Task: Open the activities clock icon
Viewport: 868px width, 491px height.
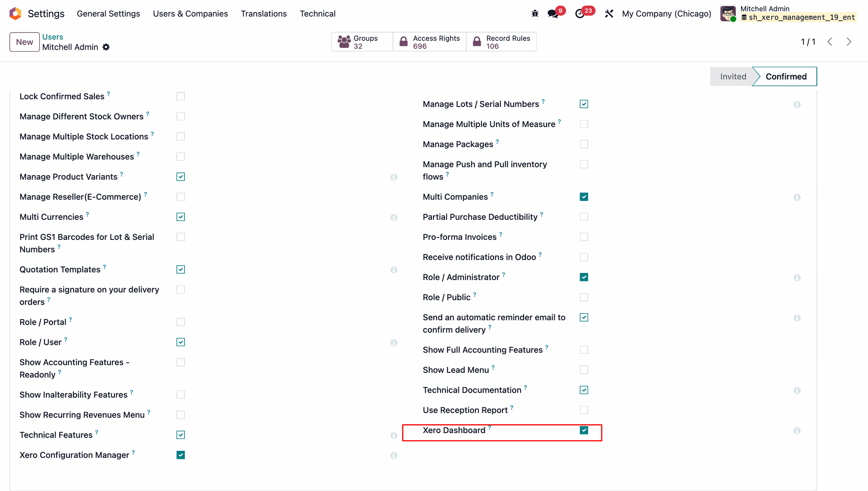Action: (x=580, y=14)
